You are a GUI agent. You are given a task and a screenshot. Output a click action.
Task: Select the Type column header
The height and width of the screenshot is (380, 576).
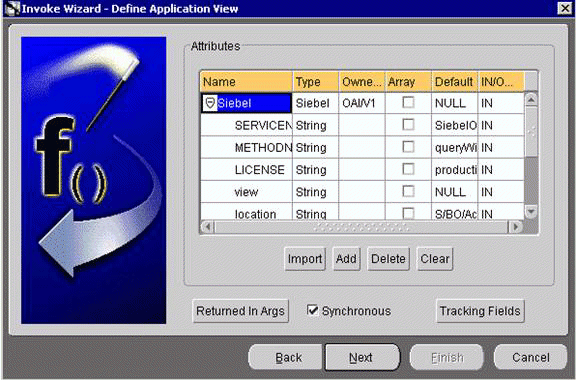(x=316, y=82)
